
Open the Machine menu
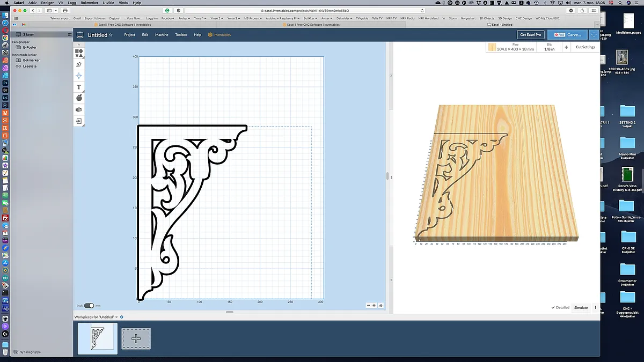click(162, 35)
